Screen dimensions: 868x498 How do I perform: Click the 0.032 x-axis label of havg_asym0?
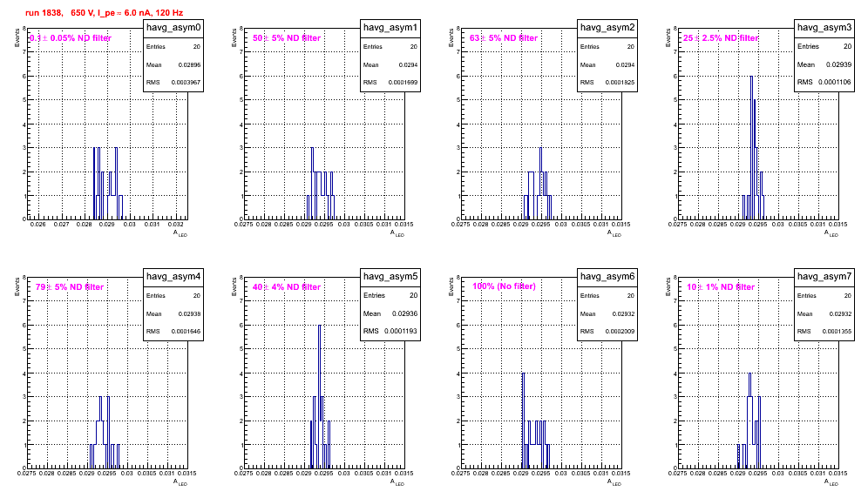click(x=175, y=225)
